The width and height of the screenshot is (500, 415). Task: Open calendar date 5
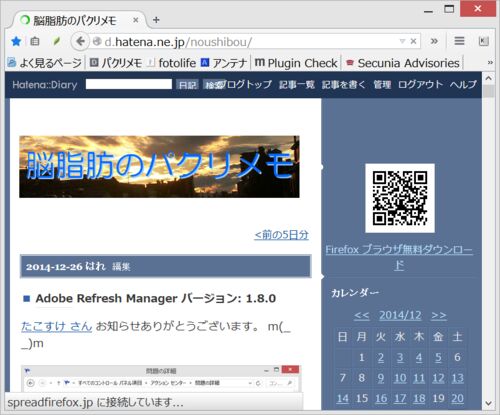[438, 358]
